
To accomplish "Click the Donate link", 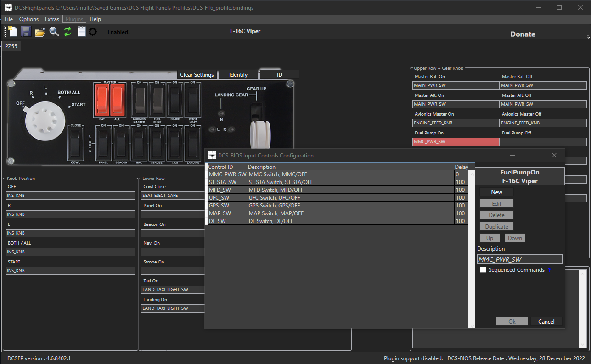I will click(523, 34).
